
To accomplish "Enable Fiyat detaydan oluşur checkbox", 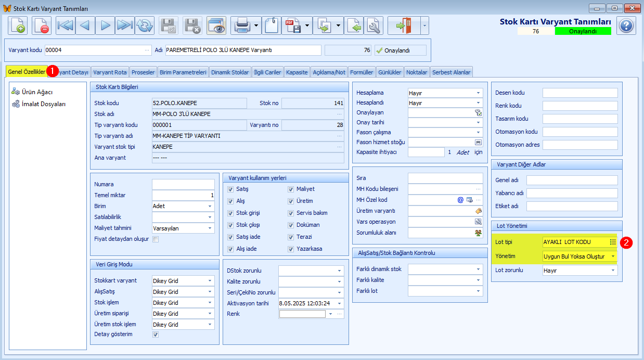I will pos(156,239).
